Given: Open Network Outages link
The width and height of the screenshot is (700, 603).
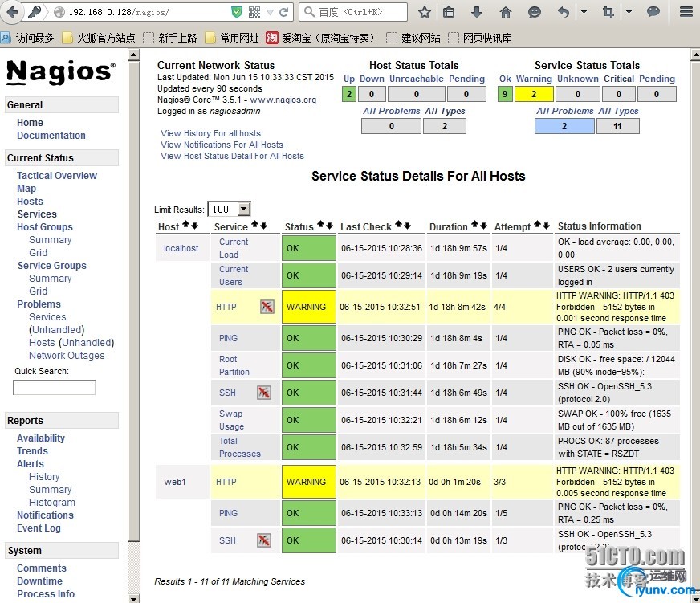Looking at the screenshot, I should tap(67, 356).
